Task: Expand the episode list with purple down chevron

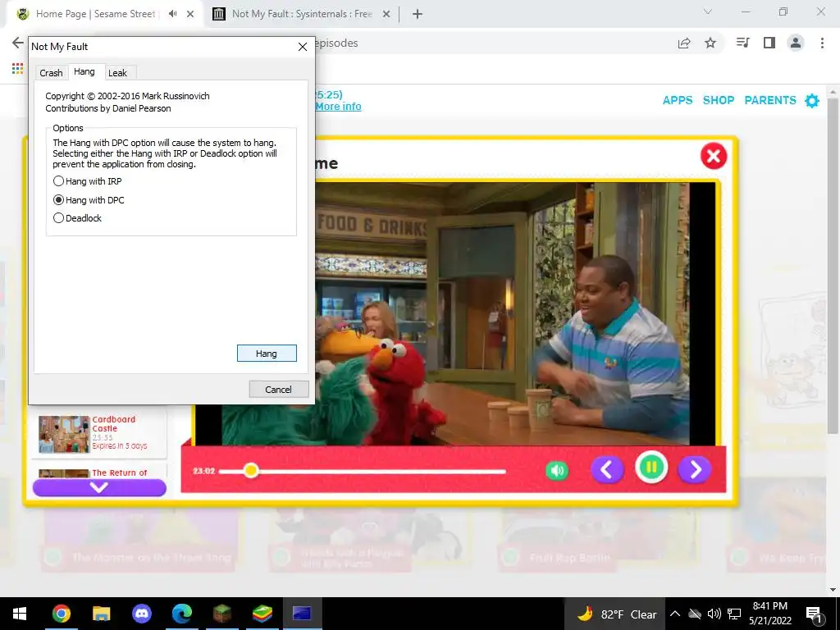Action: [x=99, y=487]
